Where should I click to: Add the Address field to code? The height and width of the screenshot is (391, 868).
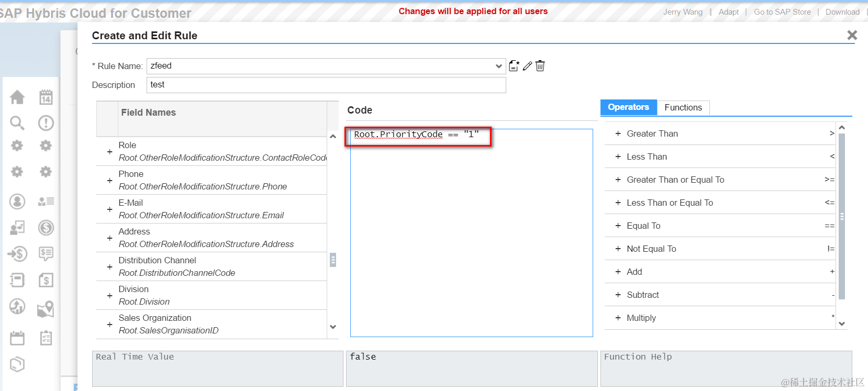coord(109,238)
